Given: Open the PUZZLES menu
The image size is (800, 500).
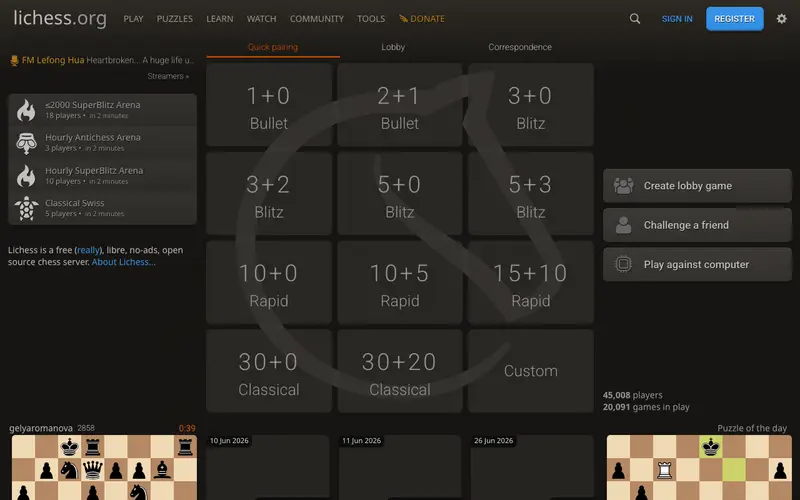Looking at the screenshot, I should [174, 19].
